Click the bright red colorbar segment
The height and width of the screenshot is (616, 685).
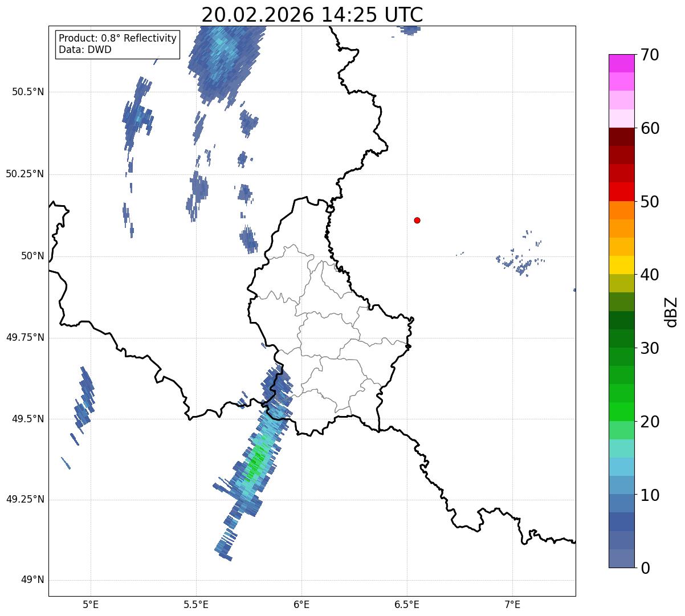pyautogui.click(x=621, y=192)
